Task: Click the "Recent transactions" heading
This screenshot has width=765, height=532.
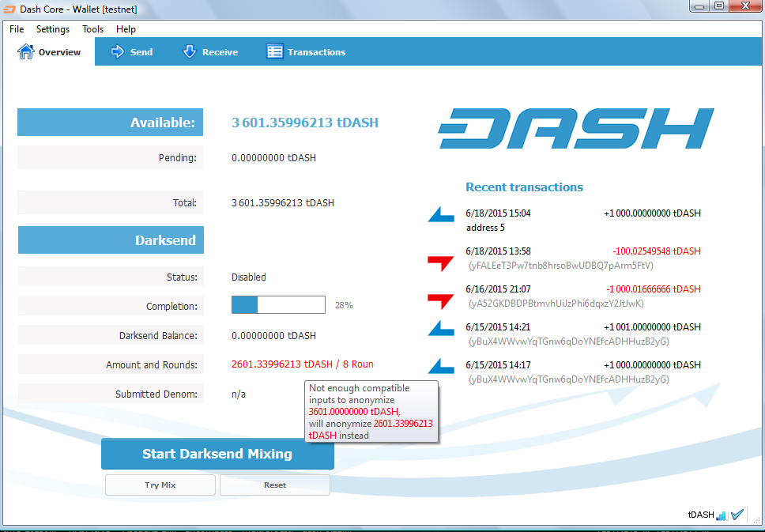Action: [x=525, y=187]
